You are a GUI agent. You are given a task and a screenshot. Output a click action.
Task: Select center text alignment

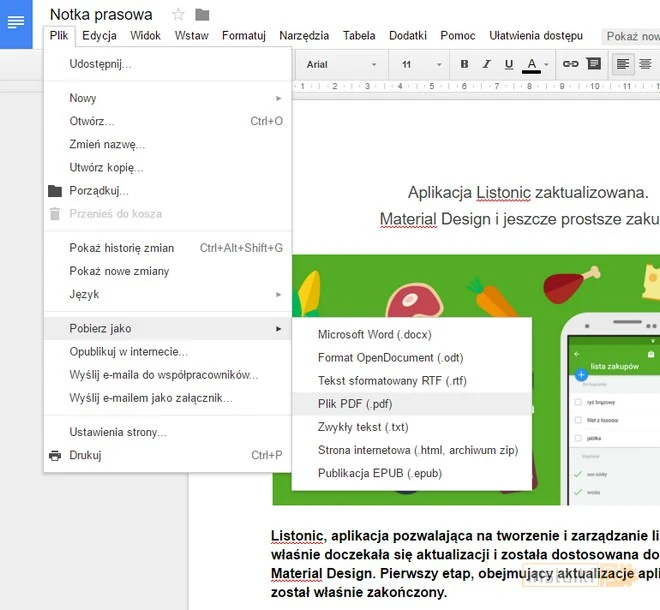pyautogui.click(x=646, y=64)
